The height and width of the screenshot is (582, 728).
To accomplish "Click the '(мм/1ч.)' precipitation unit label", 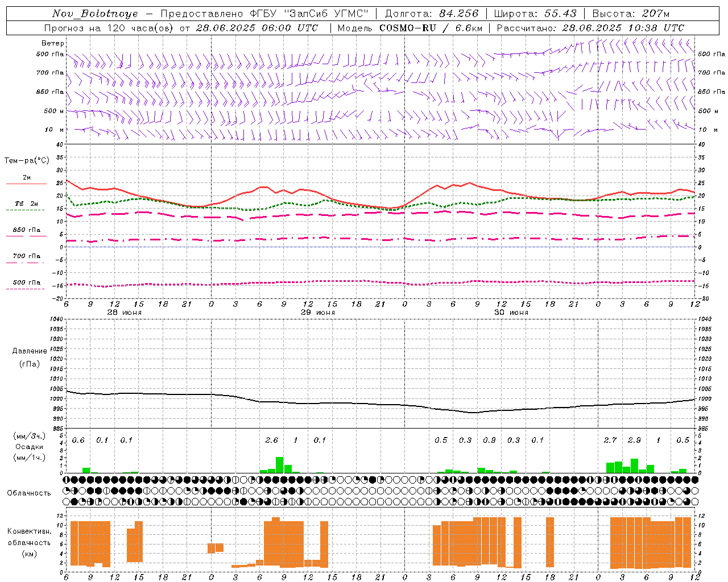I will [x=30, y=458].
